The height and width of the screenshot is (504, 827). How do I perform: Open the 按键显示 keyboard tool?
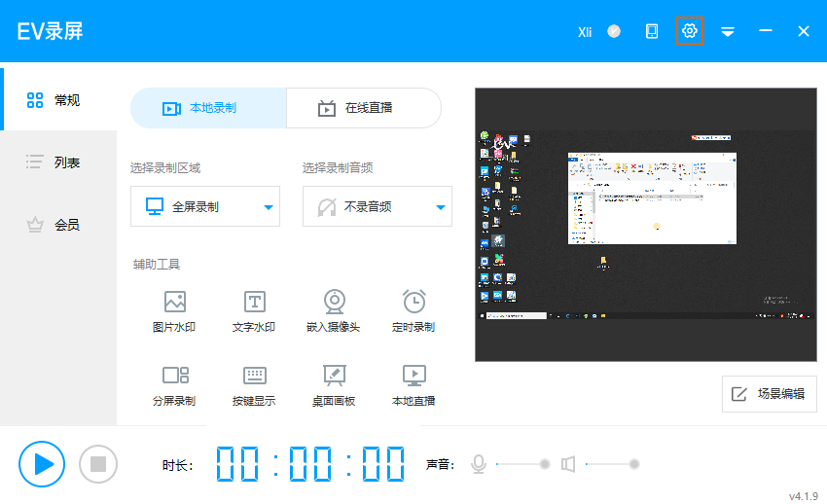coord(254,385)
